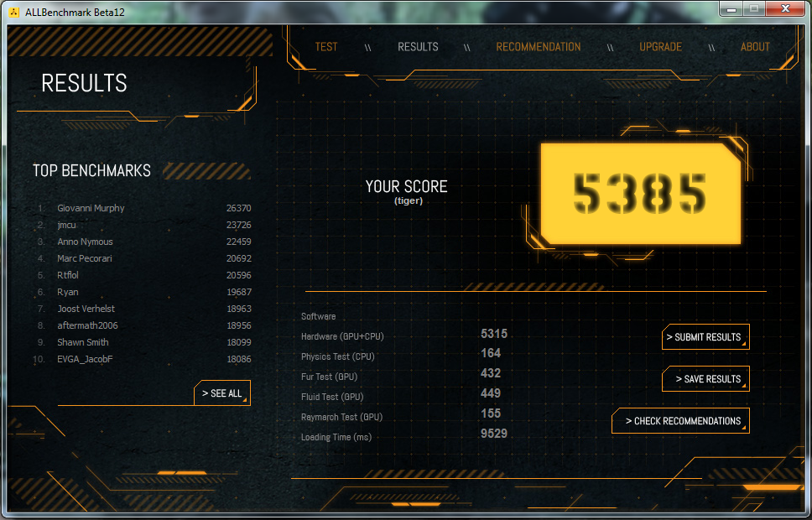The width and height of the screenshot is (812, 520).
Task: Open CHECK RECOMMENDATIONS
Action: coord(680,420)
